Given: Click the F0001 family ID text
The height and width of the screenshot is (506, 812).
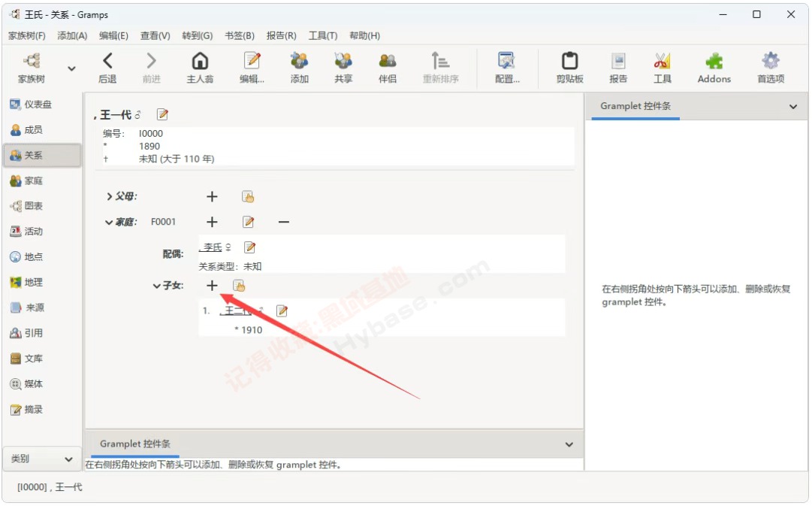Looking at the screenshot, I should pyautogui.click(x=163, y=222).
